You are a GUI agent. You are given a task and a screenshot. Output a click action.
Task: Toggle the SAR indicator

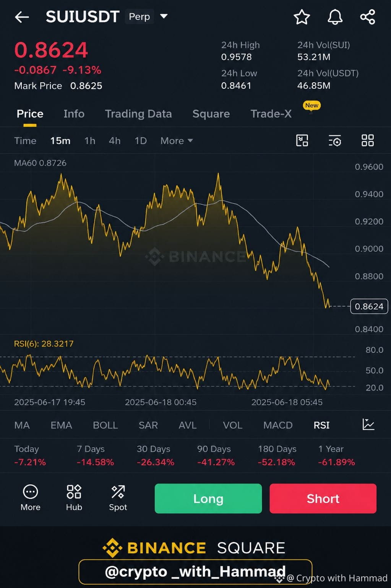click(148, 425)
